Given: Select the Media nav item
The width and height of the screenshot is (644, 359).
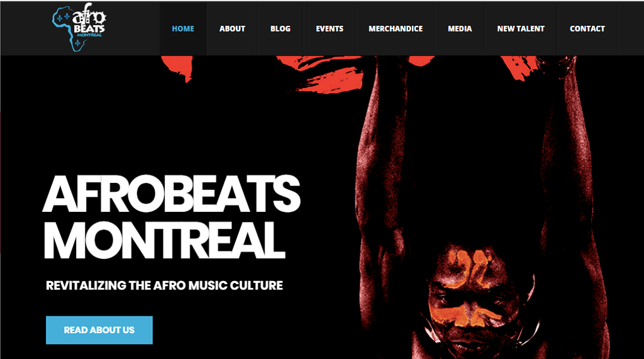Looking at the screenshot, I should tap(460, 29).
